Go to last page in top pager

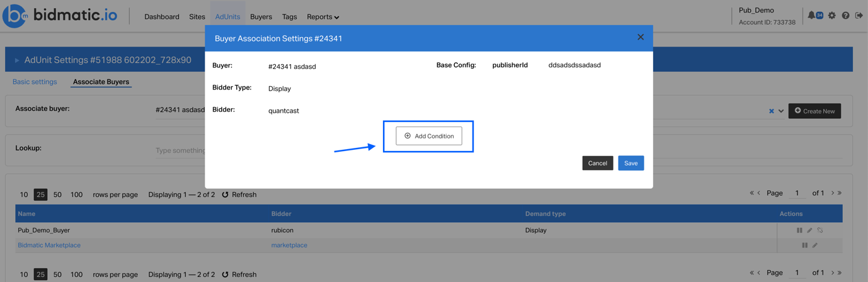click(840, 193)
